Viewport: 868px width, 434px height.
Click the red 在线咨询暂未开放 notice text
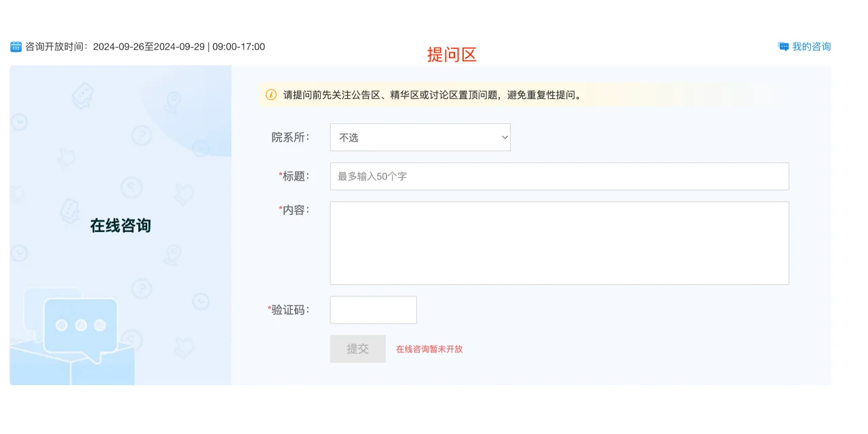click(429, 349)
